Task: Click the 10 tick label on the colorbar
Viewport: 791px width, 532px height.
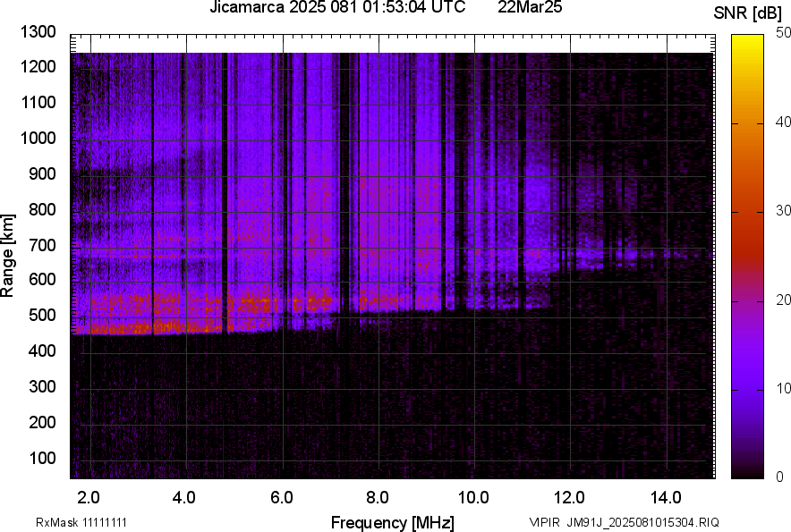Action: [784, 388]
